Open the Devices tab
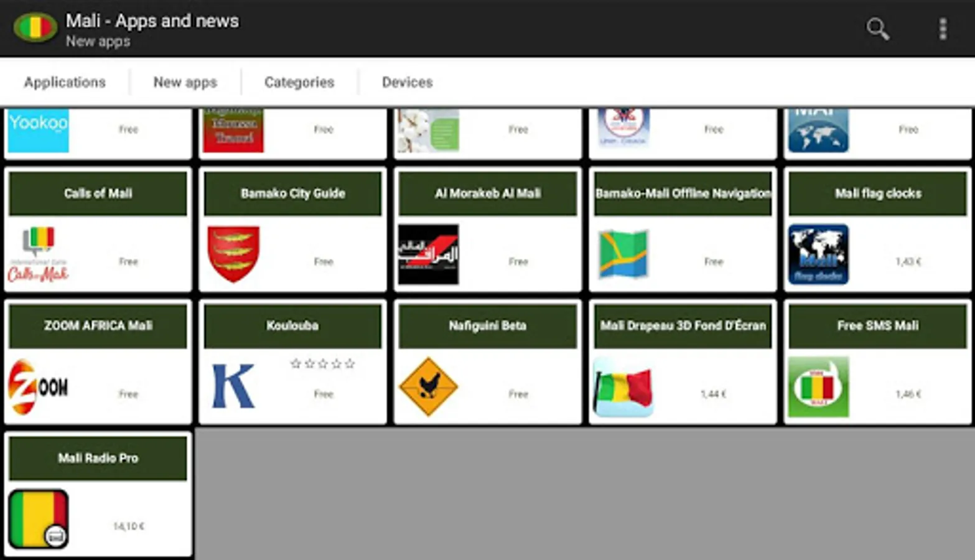Screen dimensions: 975x560 pyautogui.click(x=407, y=82)
